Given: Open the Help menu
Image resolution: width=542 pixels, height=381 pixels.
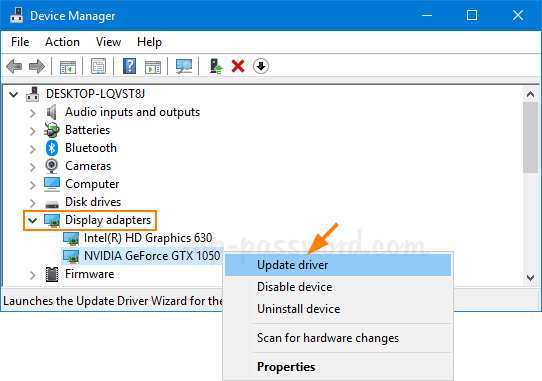Looking at the screenshot, I should pos(149,42).
